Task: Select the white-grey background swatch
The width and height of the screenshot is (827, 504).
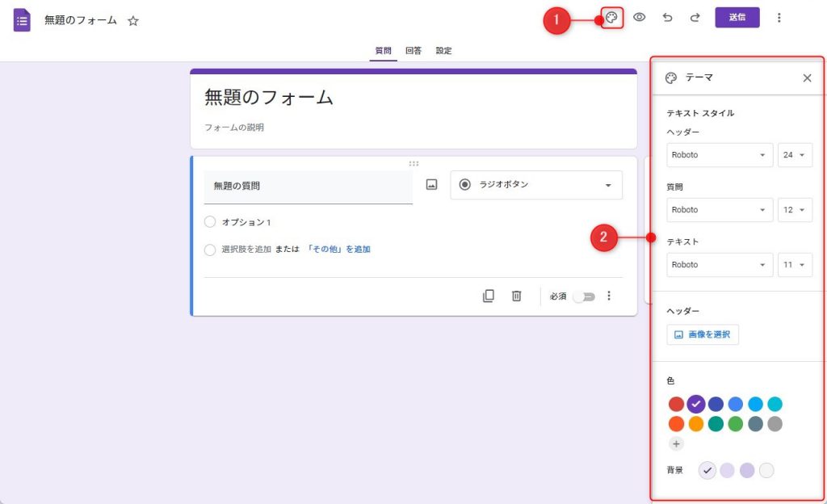Action: (766, 470)
